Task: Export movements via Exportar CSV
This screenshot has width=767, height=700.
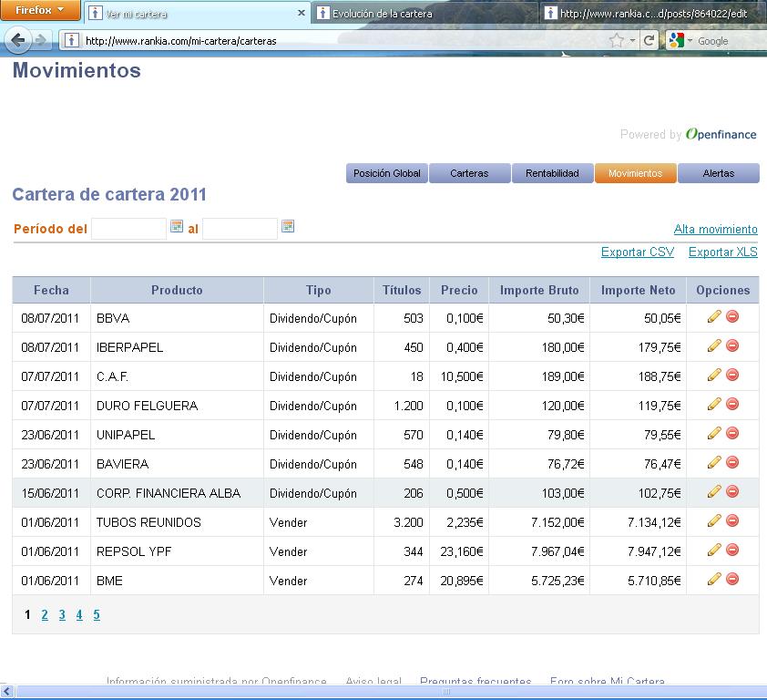Action: 638,252
